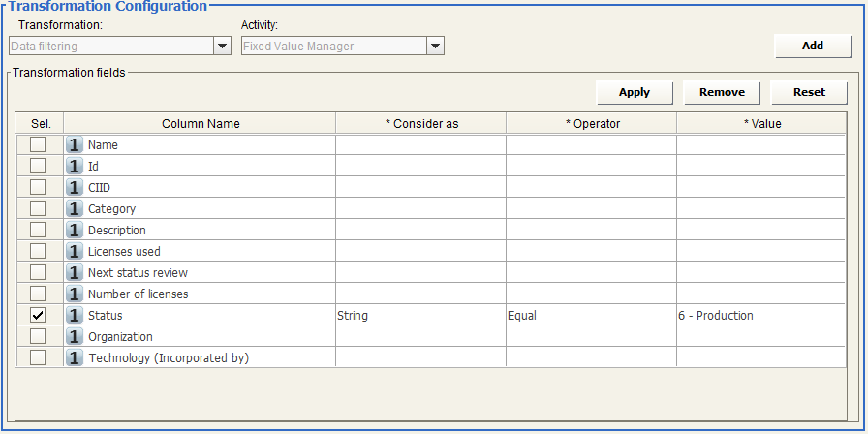Click the Column Name header

pos(201,123)
